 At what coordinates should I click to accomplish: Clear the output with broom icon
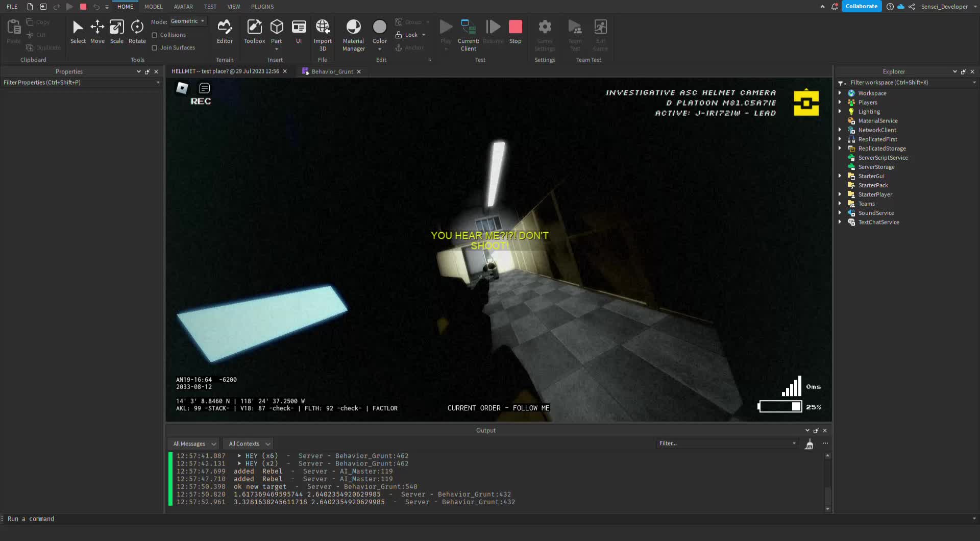click(x=809, y=444)
